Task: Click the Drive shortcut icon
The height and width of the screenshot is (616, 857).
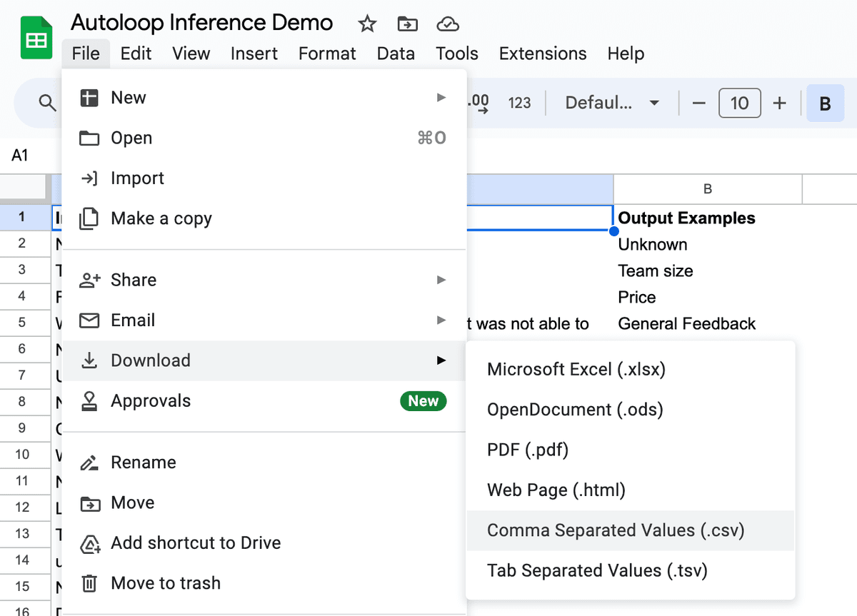Action: click(89, 543)
